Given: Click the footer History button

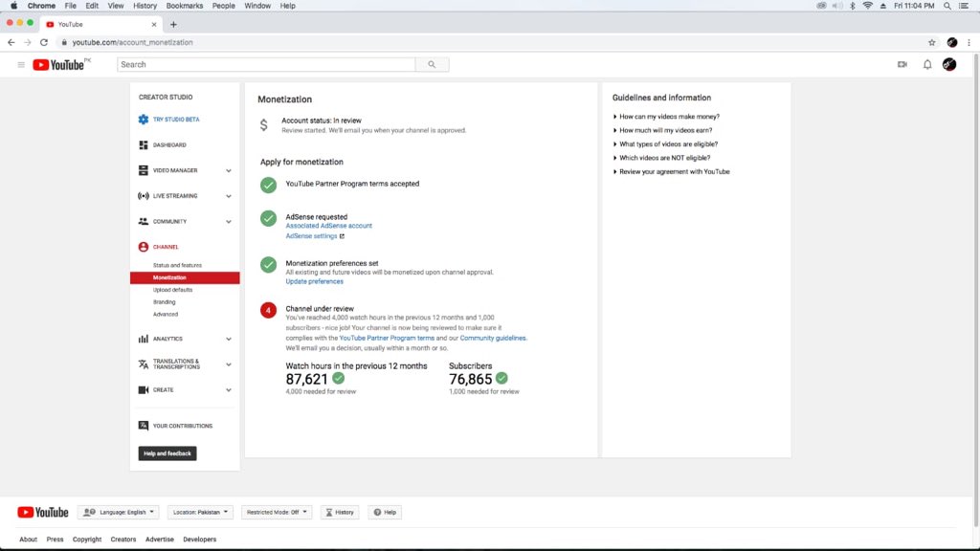Looking at the screenshot, I should 340,513.
